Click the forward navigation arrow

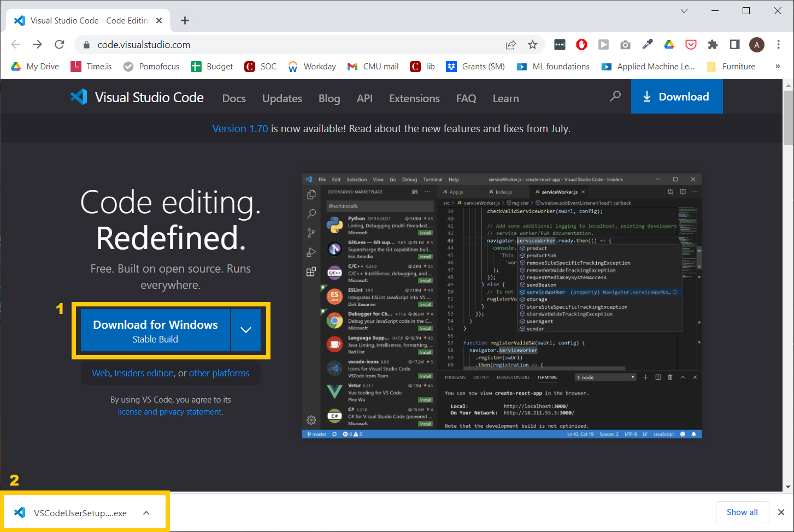point(37,45)
